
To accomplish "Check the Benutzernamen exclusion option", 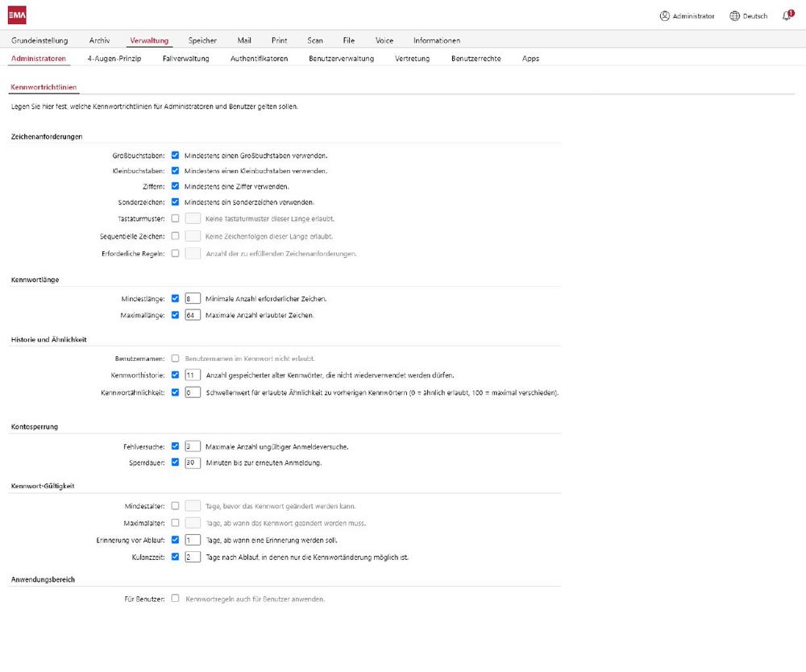I will point(173,359).
